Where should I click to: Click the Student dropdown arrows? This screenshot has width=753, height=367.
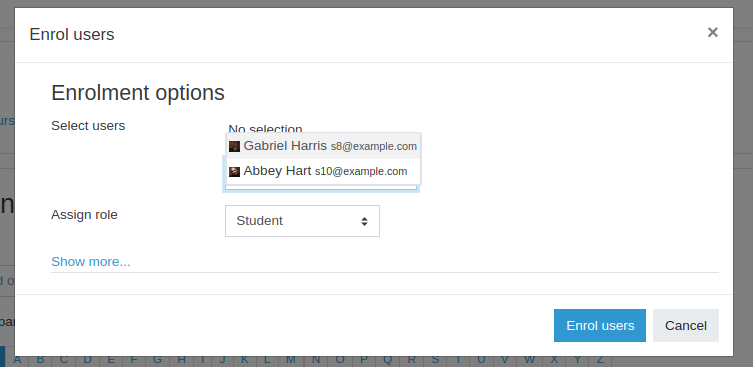tap(364, 221)
